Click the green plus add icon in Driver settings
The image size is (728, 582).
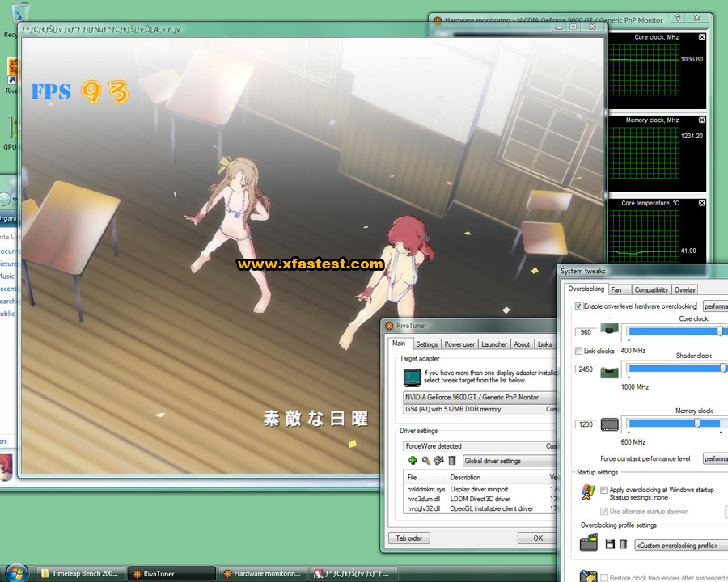click(413, 461)
